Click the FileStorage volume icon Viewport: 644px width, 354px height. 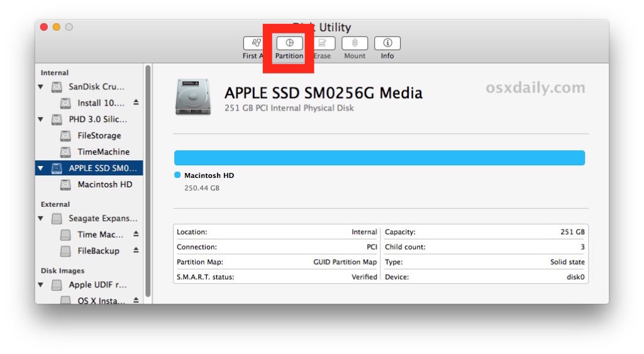click(65, 136)
